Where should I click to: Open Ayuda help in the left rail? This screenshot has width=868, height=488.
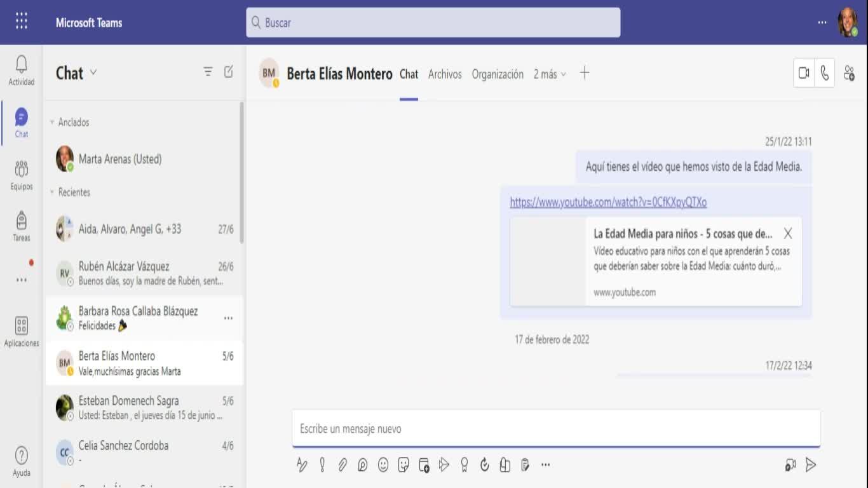pyautogui.click(x=22, y=461)
